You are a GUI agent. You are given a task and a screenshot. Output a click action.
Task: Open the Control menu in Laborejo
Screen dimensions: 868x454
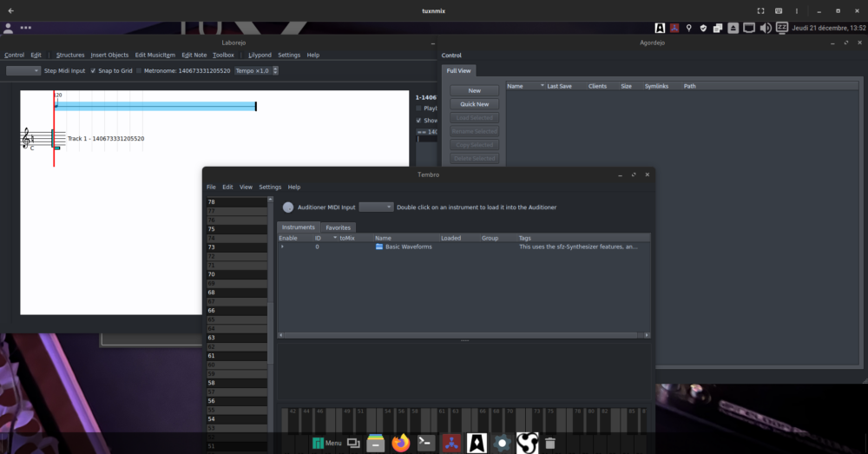15,55
